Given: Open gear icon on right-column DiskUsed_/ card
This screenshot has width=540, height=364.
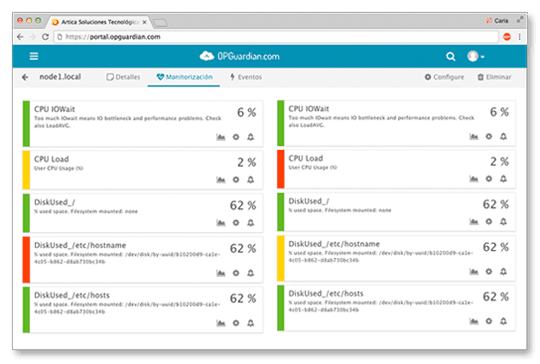Looking at the screenshot, I should (x=489, y=221).
